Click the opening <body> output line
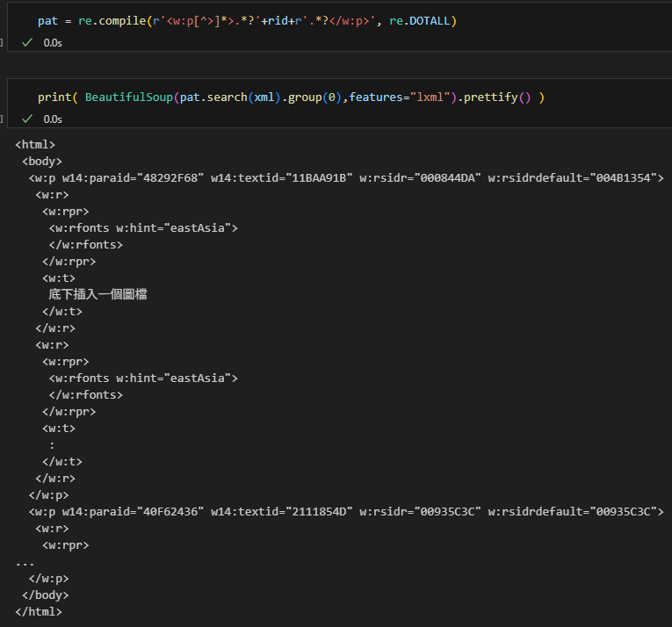Viewport: 672px width, 627px height. click(x=42, y=162)
